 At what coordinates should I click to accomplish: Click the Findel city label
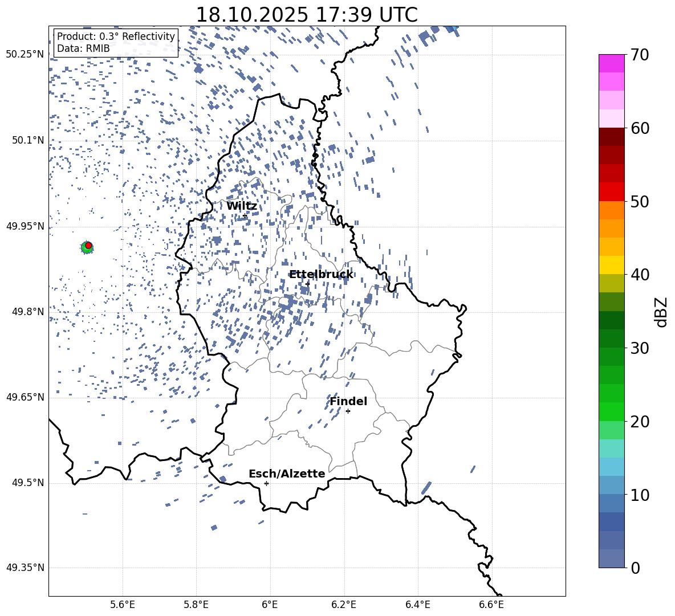pyautogui.click(x=348, y=401)
